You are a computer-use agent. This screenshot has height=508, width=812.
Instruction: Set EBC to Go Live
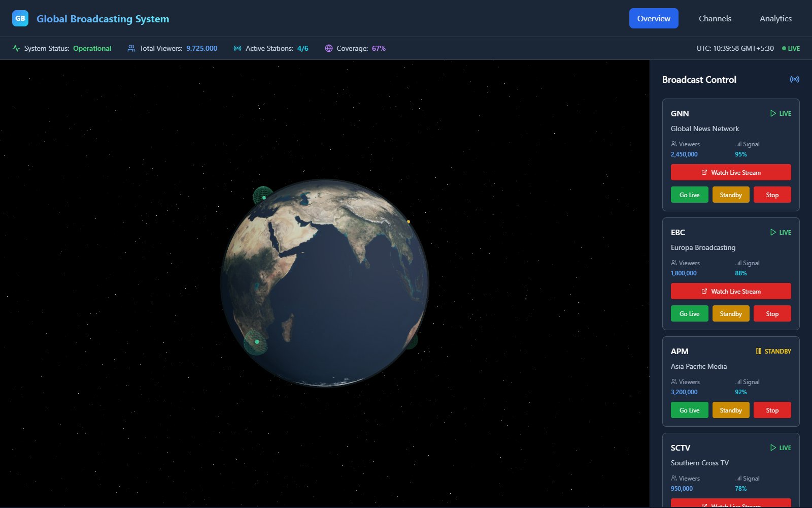pyautogui.click(x=690, y=313)
